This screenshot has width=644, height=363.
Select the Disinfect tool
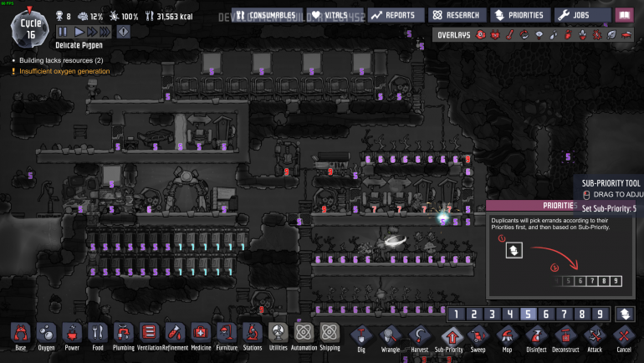(x=536, y=340)
